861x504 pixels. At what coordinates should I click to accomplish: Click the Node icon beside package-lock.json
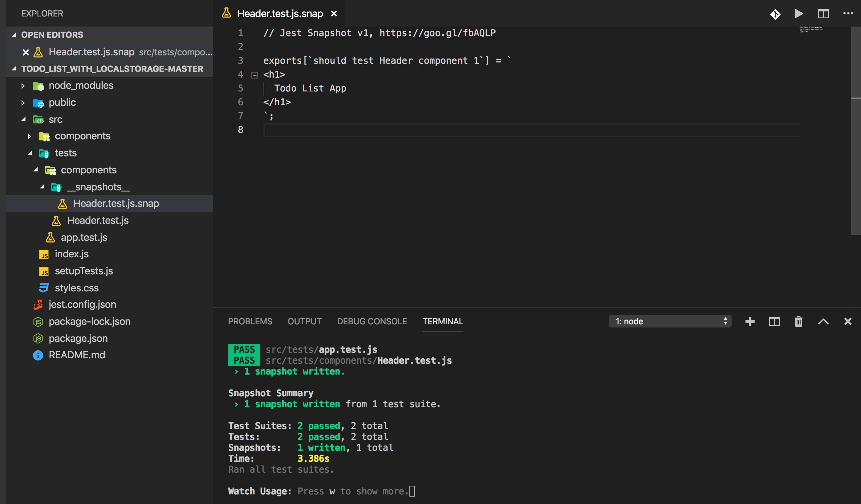click(38, 322)
